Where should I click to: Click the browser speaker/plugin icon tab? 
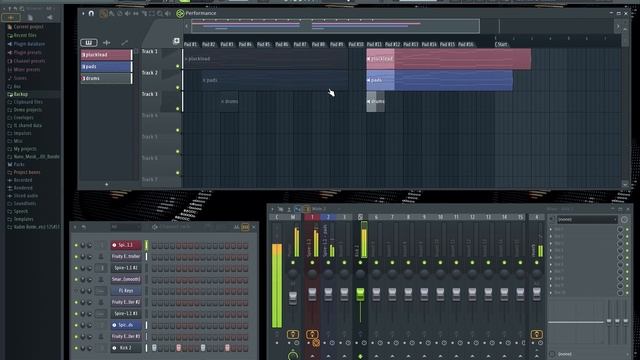[49, 18]
